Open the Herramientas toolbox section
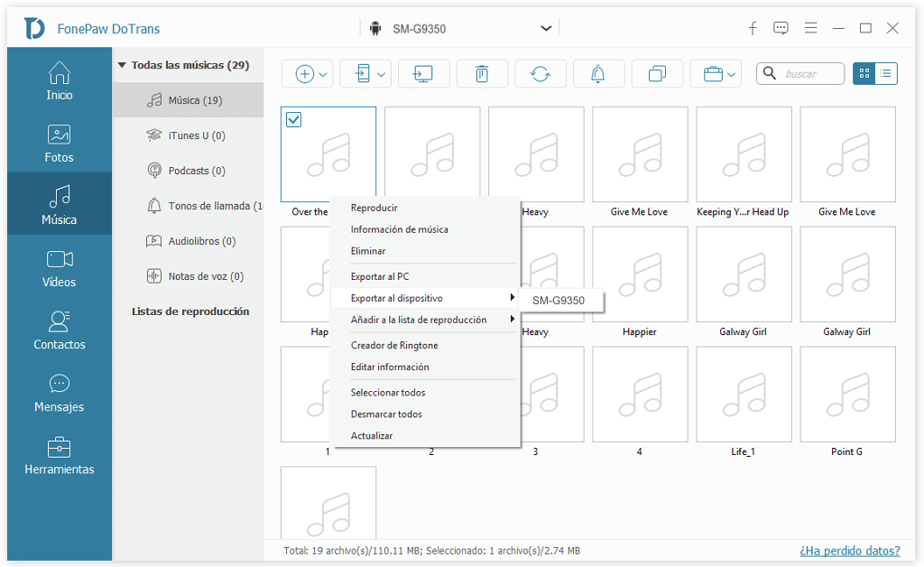The width and height of the screenshot is (924, 567). click(59, 455)
